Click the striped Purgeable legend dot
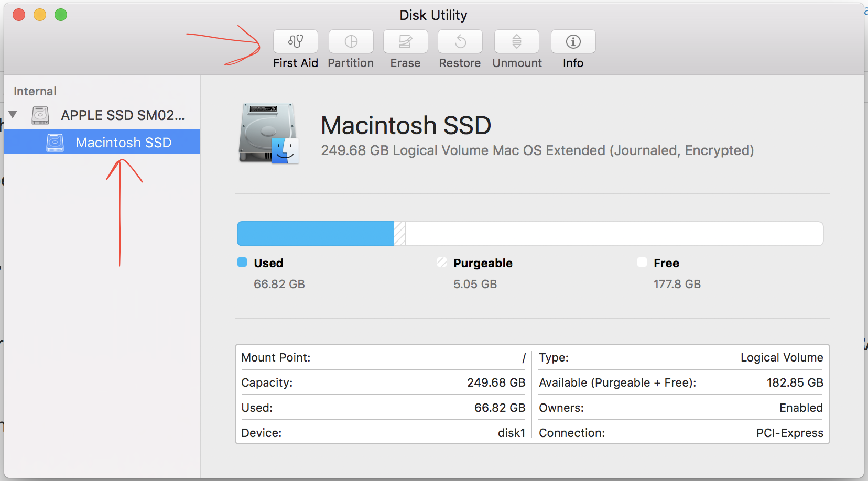868x481 pixels. (x=442, y=262)
